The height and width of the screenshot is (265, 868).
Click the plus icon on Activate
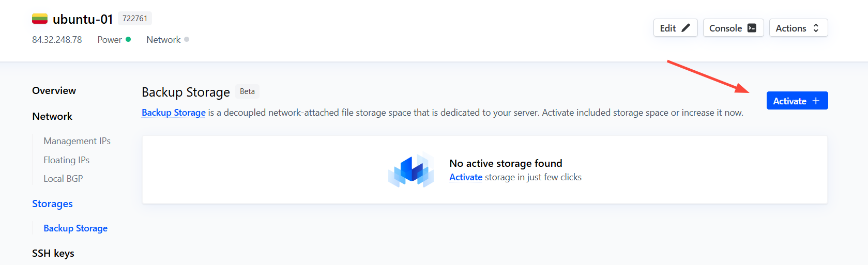point(816,101)
